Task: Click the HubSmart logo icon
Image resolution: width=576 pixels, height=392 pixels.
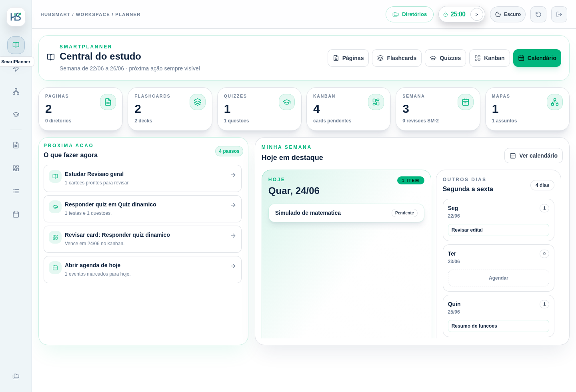Action: click(x=16, y=17)
